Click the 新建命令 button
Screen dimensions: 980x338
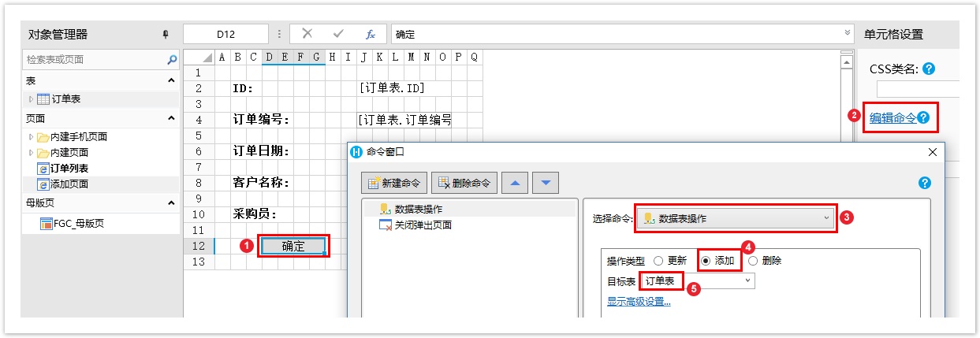click(x=396, y=184)
